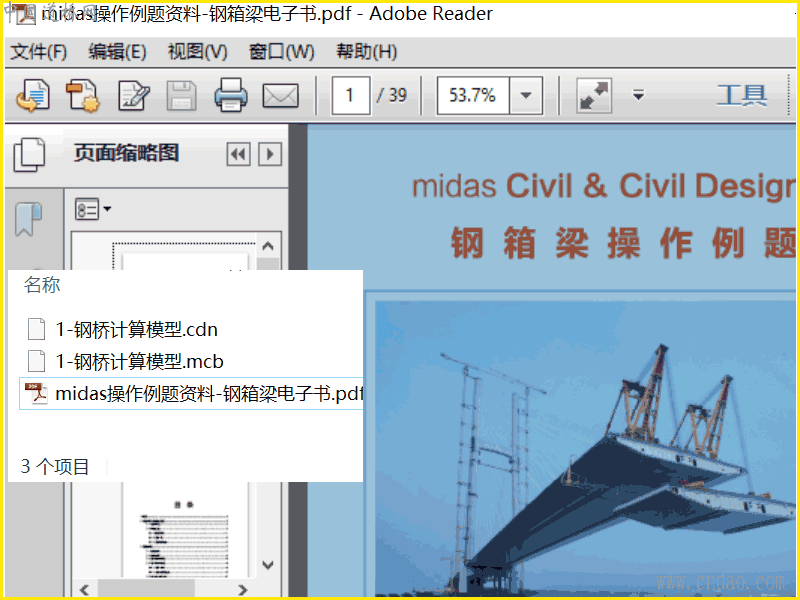Open the zoom level dropdown arrow
800x600 pixels.
(526, 95)
